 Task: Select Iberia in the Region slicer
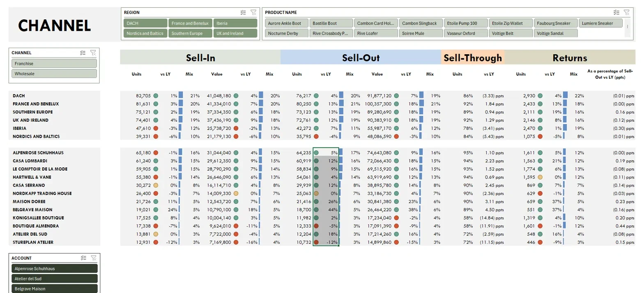click(235, 23)
